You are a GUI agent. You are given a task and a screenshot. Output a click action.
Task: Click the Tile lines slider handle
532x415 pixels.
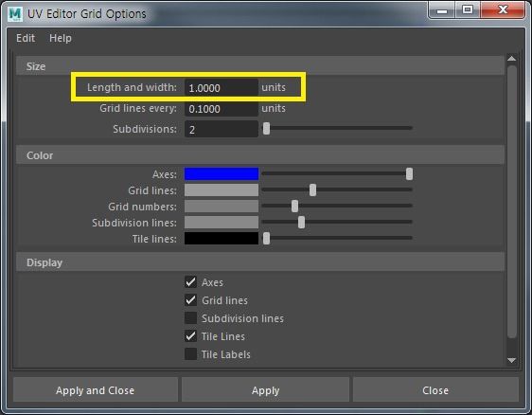[x=266, y=239]
